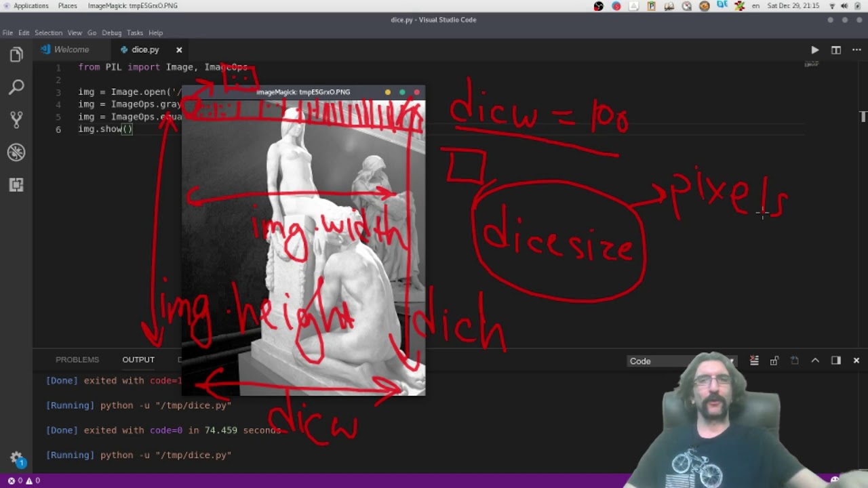The image size is (868, 488).
Task: Clear the output panel
Action: coord(754,361)
